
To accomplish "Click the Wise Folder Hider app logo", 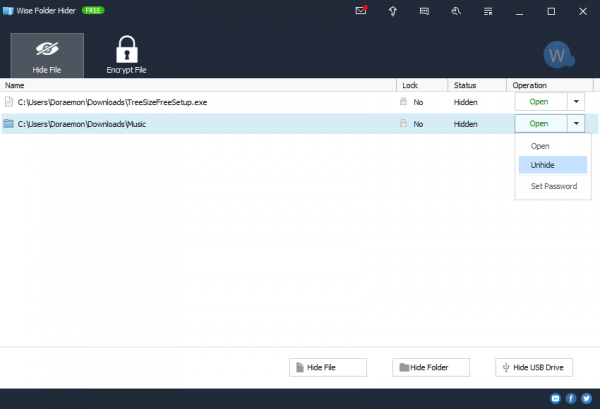I will 8,11.
